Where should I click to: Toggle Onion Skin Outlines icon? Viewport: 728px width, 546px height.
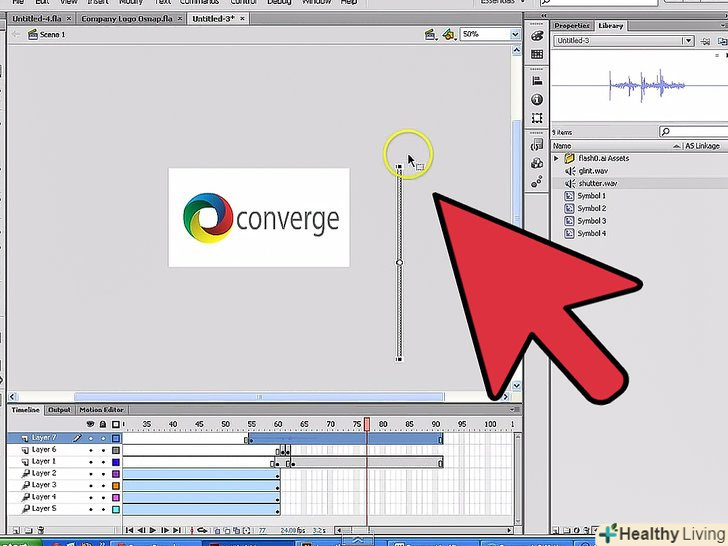coord(227,530)
